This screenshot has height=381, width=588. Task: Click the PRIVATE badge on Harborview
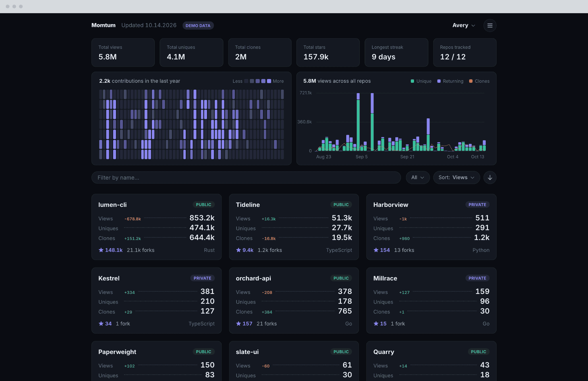coord(477,205)
